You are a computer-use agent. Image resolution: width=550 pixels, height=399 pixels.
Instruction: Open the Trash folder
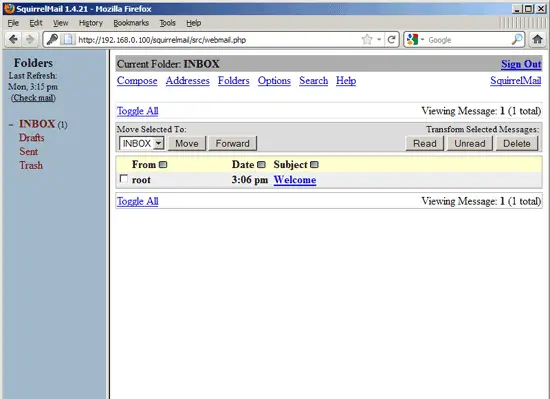coord(31,165)
